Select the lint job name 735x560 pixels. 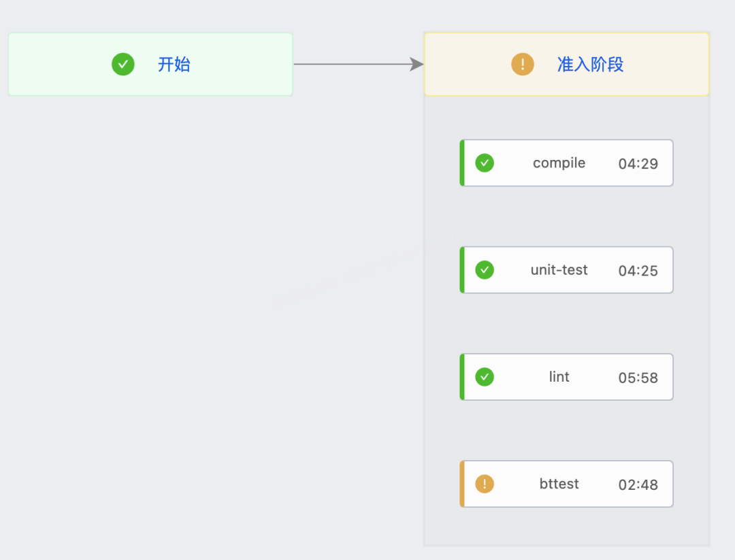tap(559, 377)
